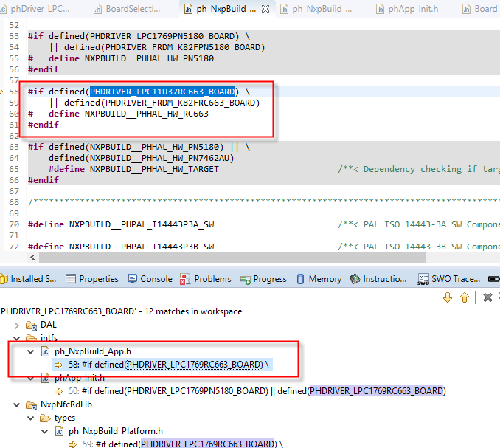This screenshot has width=500, height=448.
Task: Switch to the Console view
Action: coord(150,279)
